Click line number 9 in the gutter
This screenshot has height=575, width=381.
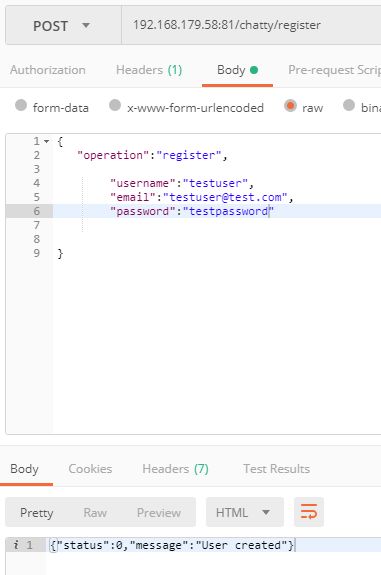tap(36, 253)
